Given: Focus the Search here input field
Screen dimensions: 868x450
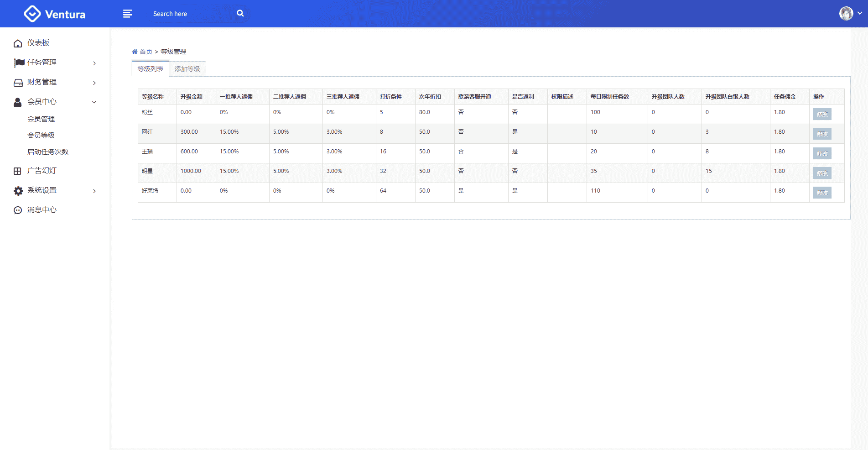Looking at the screenshot, I should 192,14.
